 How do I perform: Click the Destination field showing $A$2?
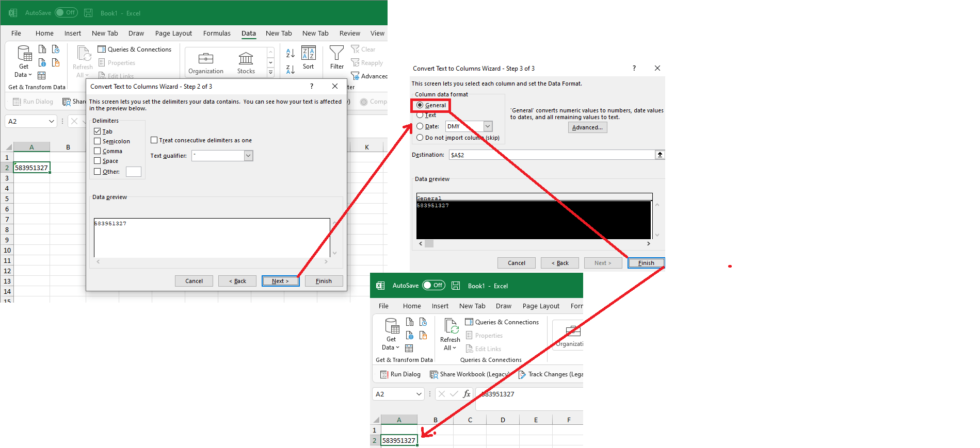(552, 155)
